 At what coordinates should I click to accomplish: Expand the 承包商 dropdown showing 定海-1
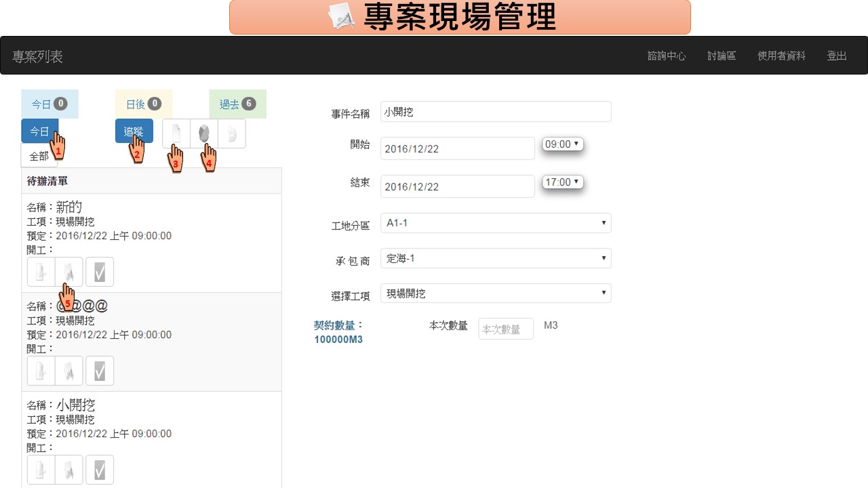496,258
